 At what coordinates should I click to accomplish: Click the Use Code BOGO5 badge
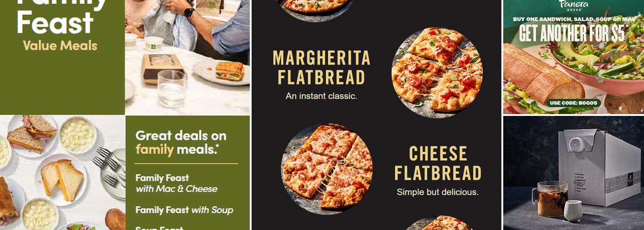pos(573,103)
